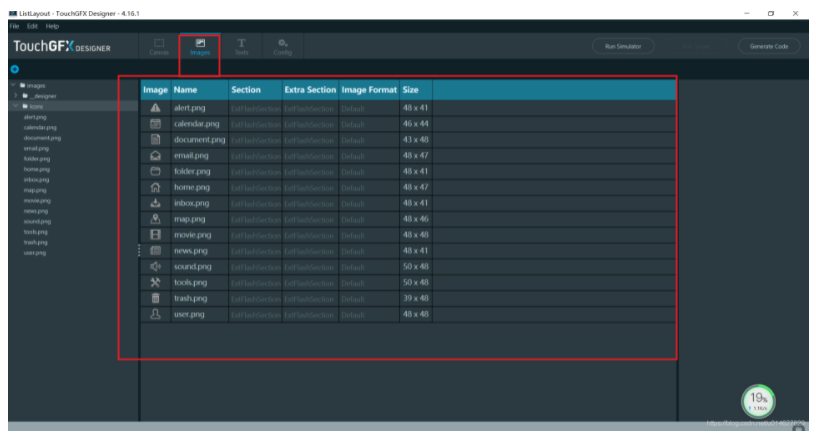Open the Texts tab
Screen dimensions: 816x440
(x=241, y=47)
